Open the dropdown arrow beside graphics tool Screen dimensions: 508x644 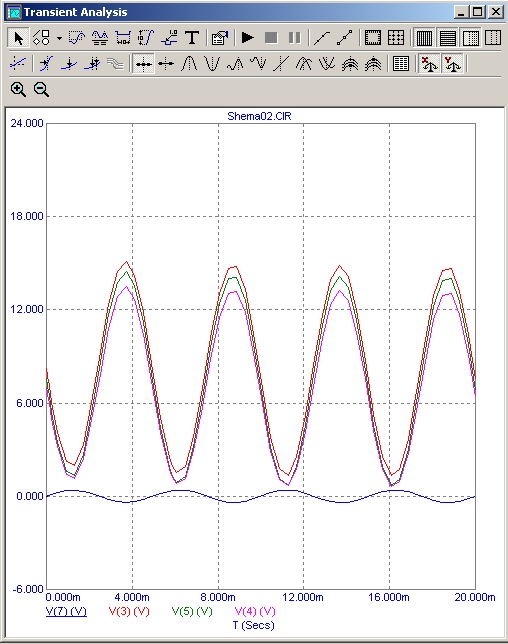[x=60, y=38]
